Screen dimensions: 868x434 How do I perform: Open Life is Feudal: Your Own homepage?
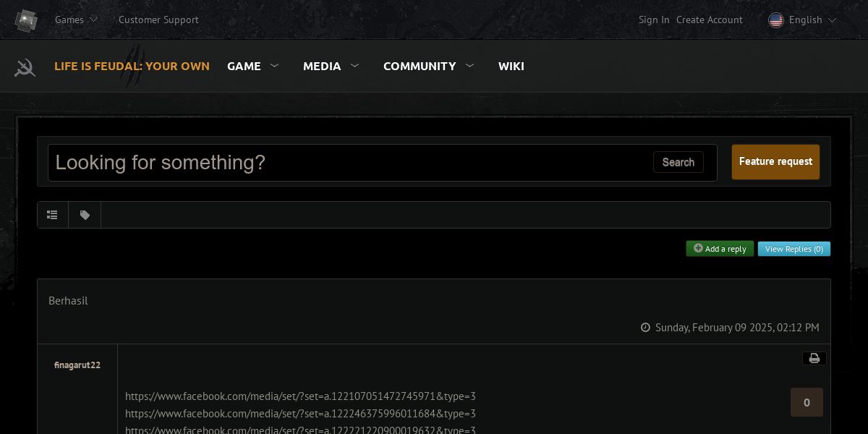tap(132, 66)
